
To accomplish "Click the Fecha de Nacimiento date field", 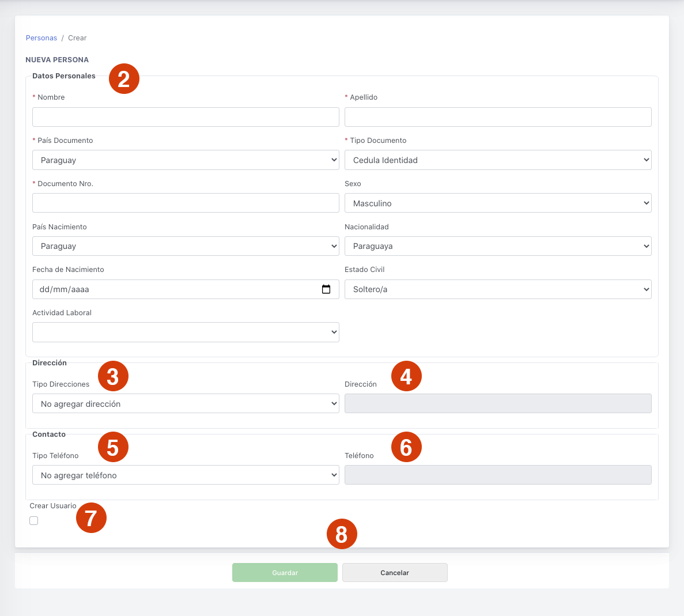I will click(173, 289).
